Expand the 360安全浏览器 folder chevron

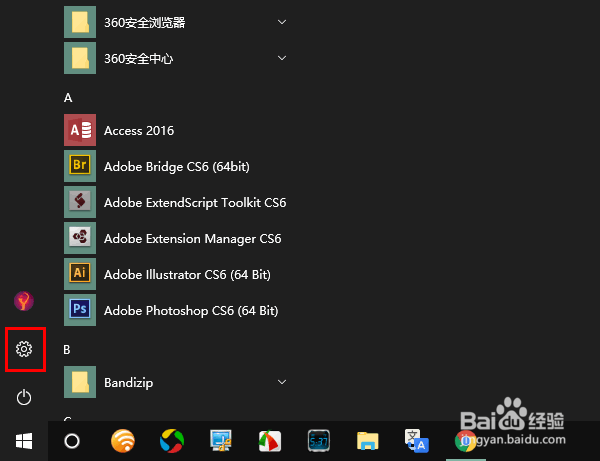282,22
